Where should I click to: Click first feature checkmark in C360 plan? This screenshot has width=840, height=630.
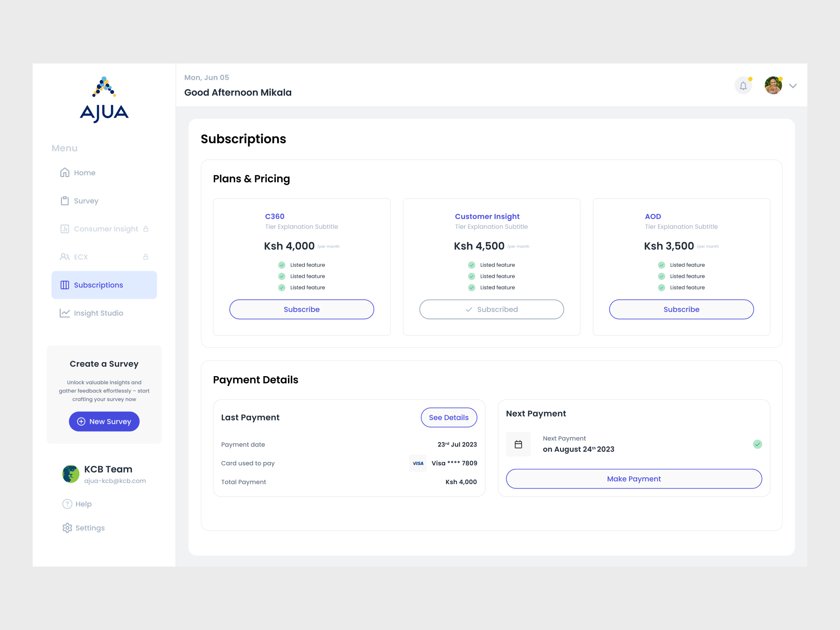click(282, 265)
